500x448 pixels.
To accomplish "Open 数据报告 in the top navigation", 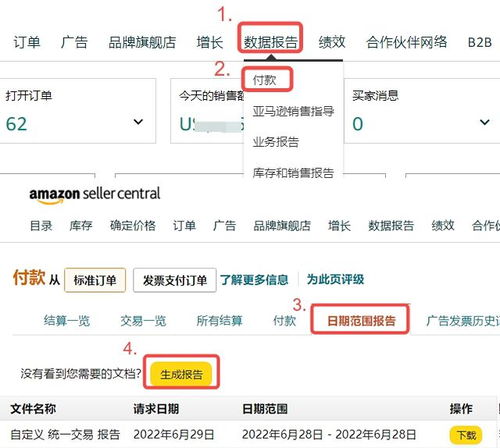I will (270, 42).
